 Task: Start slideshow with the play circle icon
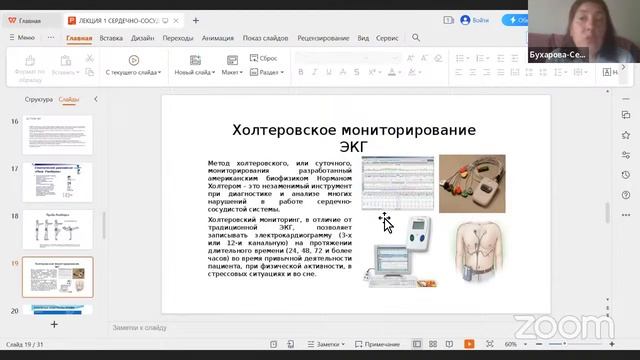click(133, 60)
